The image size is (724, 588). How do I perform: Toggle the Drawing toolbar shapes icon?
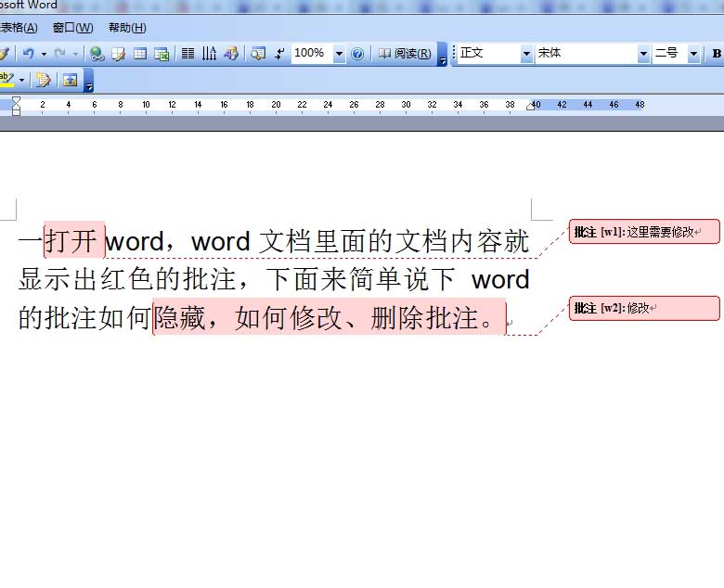(x=231, y=54)
